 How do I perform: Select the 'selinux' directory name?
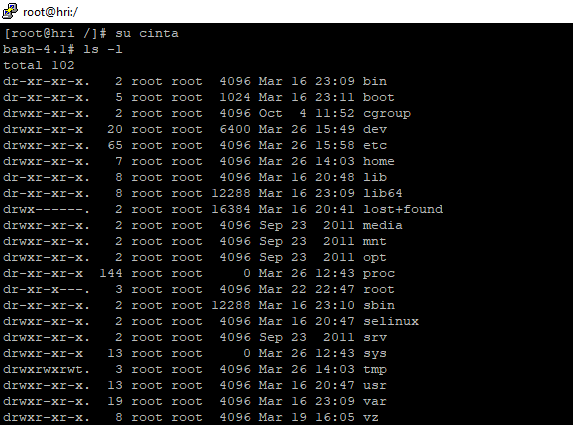[x=391, y=321]
